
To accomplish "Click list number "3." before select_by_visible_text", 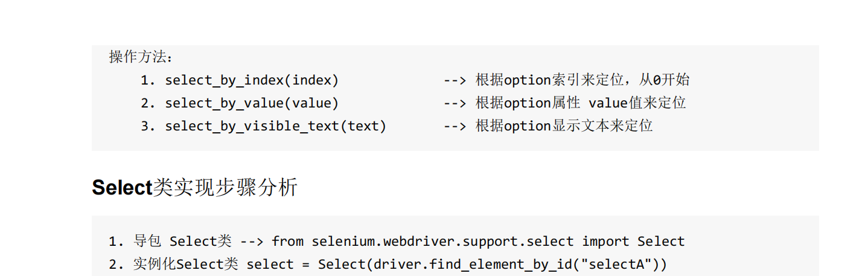I will pyautogui.click(x=148, y=126).
